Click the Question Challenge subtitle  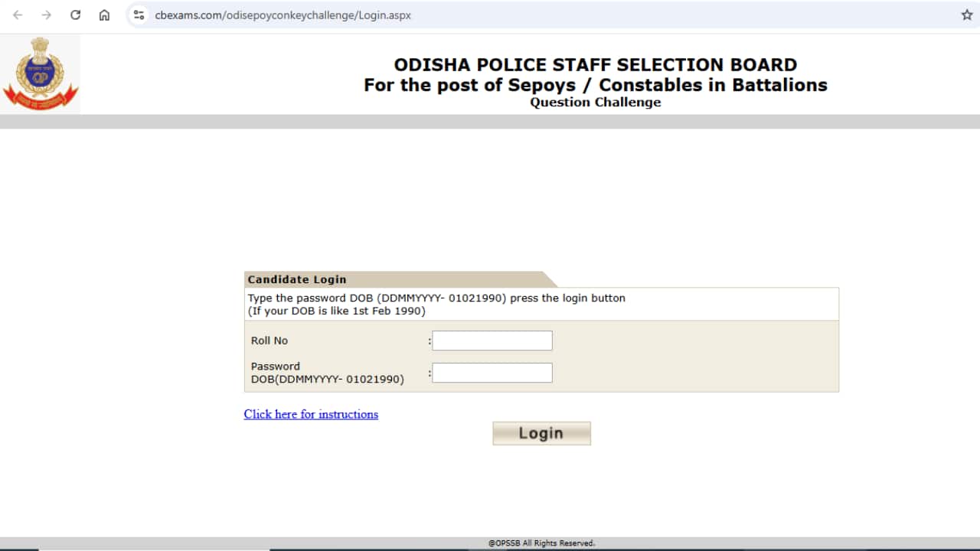595,102
